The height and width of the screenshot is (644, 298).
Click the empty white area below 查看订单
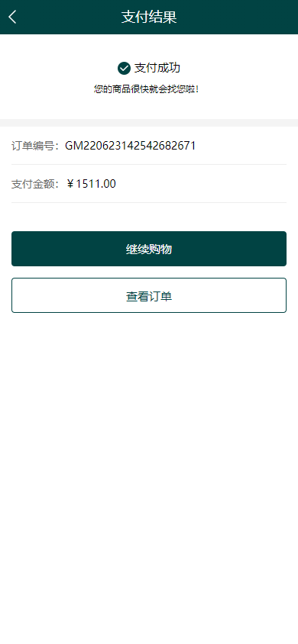149,476
